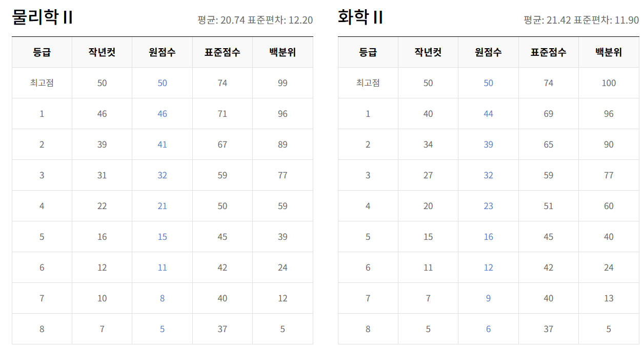Viewport: 644px width, 347px height.
Task: Open 원점수 9 in 화학 II grade 7
Action: (488, 298)
